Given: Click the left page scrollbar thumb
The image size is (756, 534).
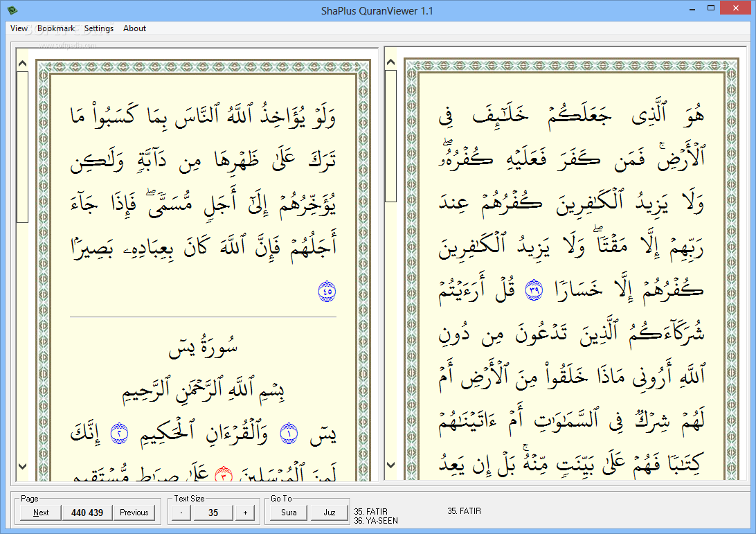Looking at the screenshot, I should pyautogui.click(x=22, y=147).
